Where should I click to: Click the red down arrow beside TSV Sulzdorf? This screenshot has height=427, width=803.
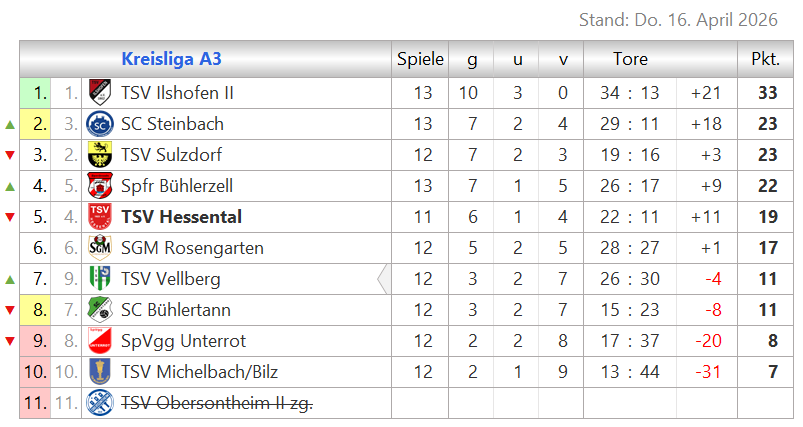click(x=10, y=155)
